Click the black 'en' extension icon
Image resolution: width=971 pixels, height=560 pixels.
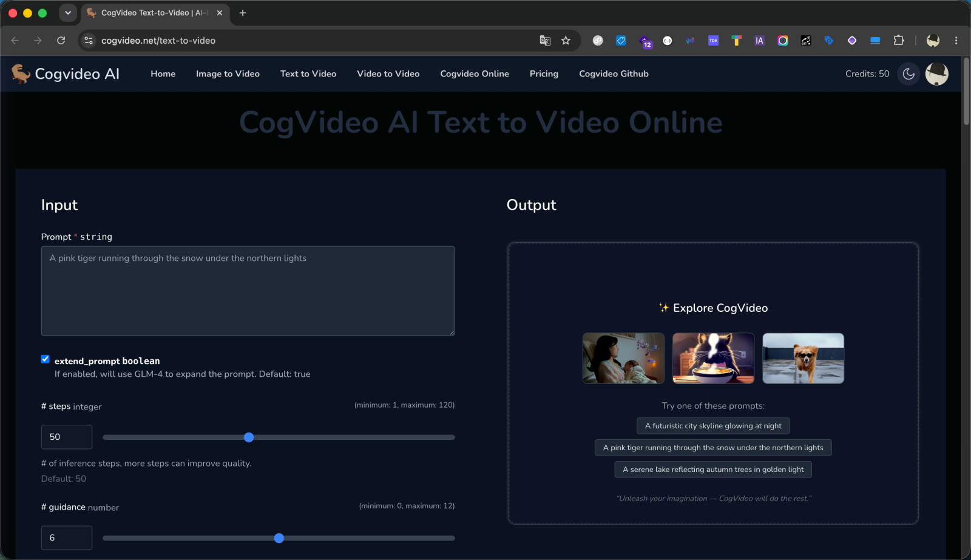tap(806, 41)
